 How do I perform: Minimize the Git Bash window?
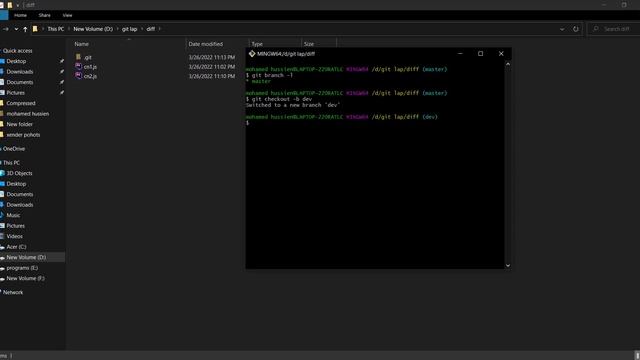(x=460, y=53)
